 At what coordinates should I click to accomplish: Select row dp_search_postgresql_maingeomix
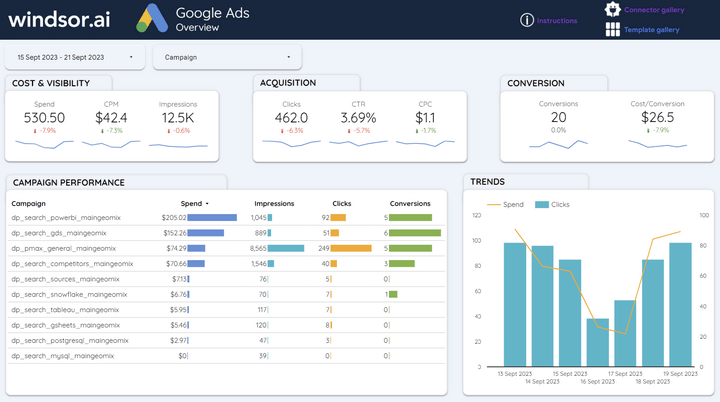point(226,340)
